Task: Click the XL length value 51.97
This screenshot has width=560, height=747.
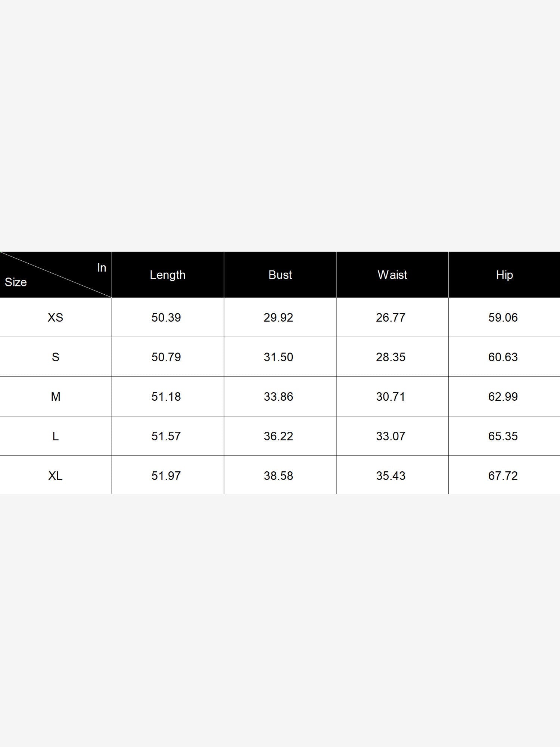Action: 166,476
